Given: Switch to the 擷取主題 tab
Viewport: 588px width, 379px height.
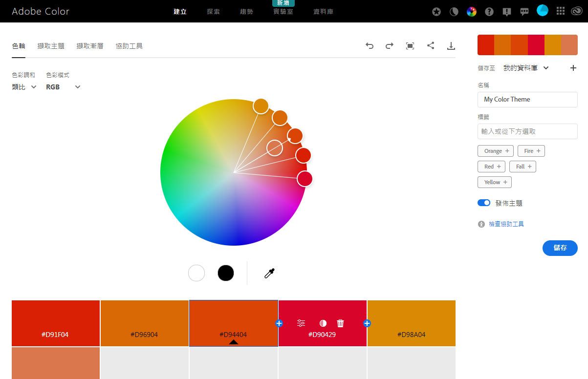Looking at the screenshot, I should coord(50,45).
